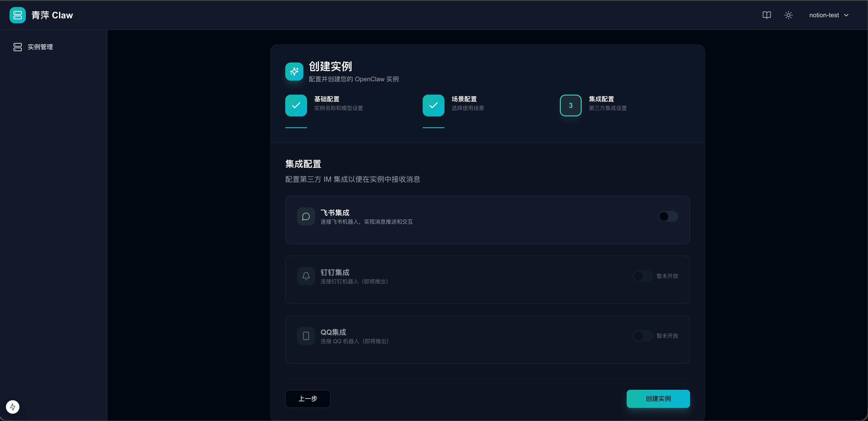Click the lightning bolt icon at bottom-left
The height and width of the screenshot is (421, 868).
[13, 407]
